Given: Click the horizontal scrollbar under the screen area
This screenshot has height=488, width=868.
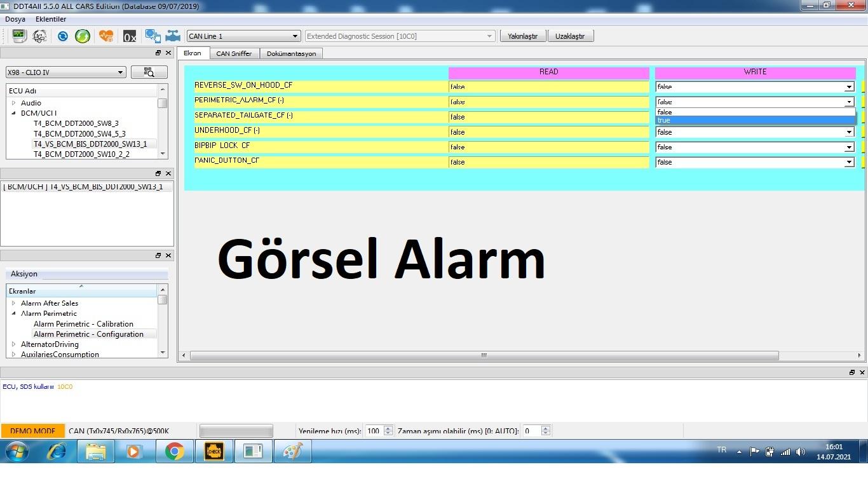Looking at the screenshot, I should pyautogui.click(x=484, y=356).
